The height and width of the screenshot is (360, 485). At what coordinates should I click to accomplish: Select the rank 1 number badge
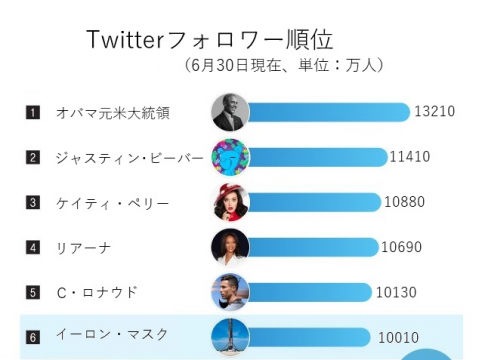(x=33, y=112)
